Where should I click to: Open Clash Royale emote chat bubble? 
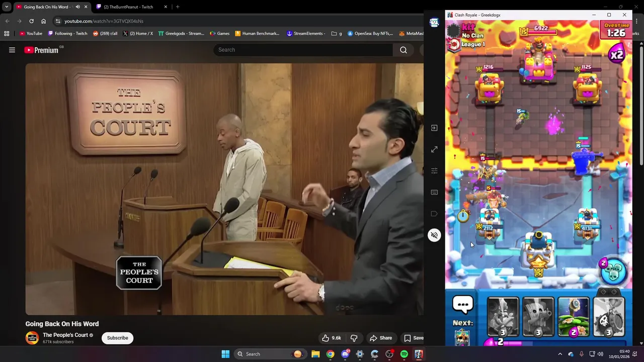(463, 304)
